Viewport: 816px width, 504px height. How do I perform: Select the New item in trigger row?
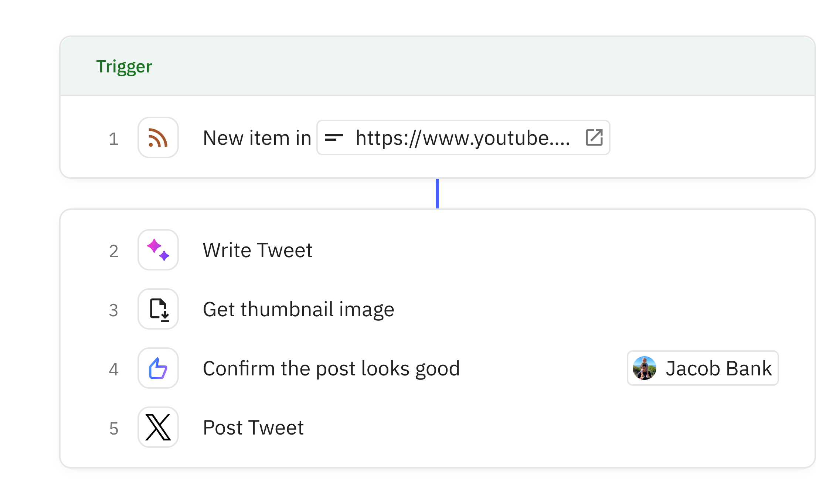coord(256,137)
